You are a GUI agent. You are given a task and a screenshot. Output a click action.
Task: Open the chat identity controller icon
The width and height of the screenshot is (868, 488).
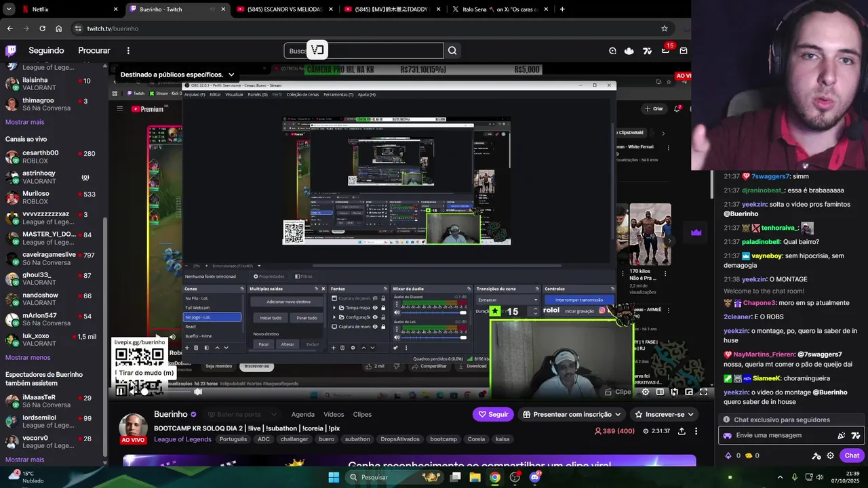(x=728, y=436)
